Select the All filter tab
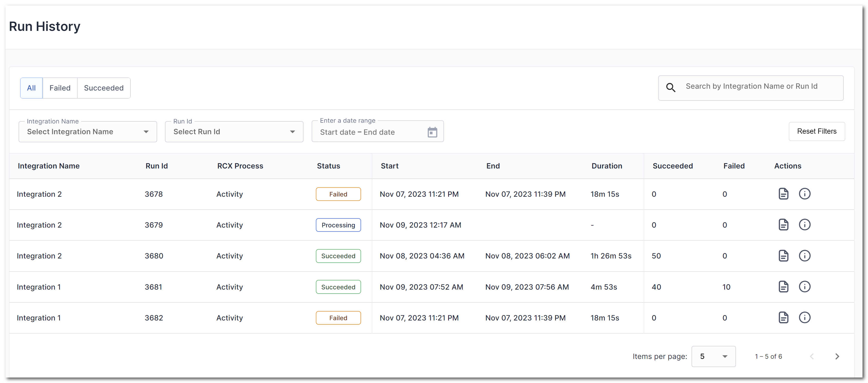This screenshot has width=868, height=383. pos(31,88)
